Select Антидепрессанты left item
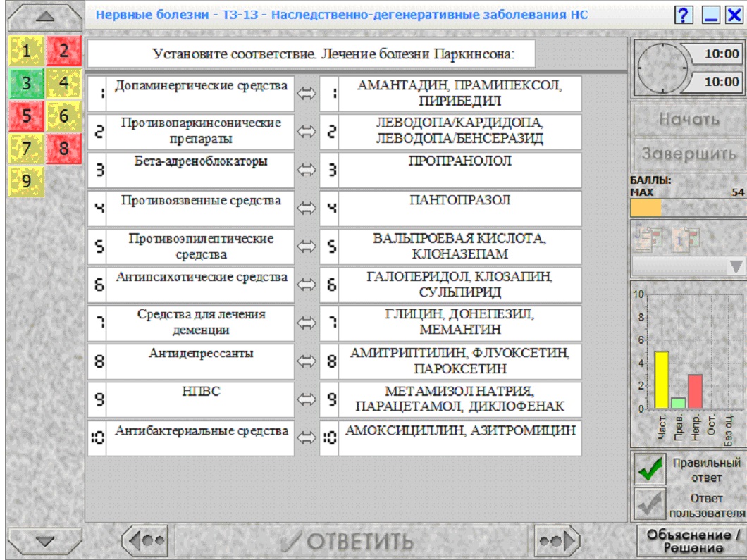 [x=191, y=361]
